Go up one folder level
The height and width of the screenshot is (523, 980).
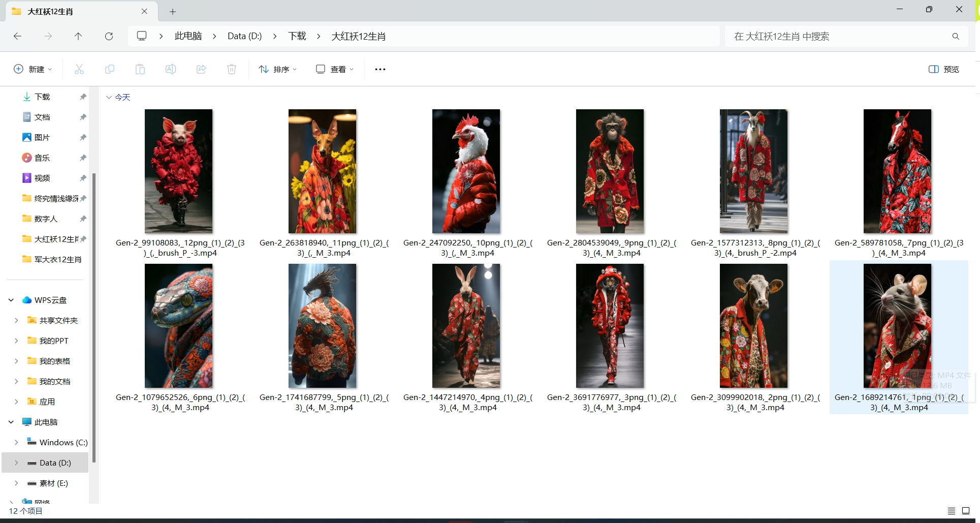pyautogui.click(x=78, y=36)
